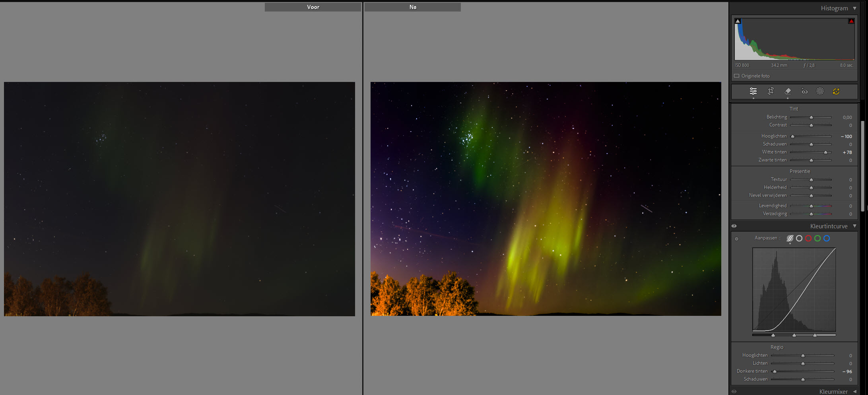
Task: Click the Witte tinten slider handle
Action: click(x=825, y=152)
